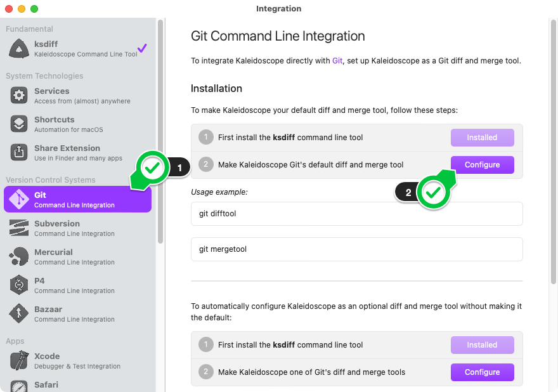Click the main content vertical scrollbar
558x392 pixels.
coord(554,152)
